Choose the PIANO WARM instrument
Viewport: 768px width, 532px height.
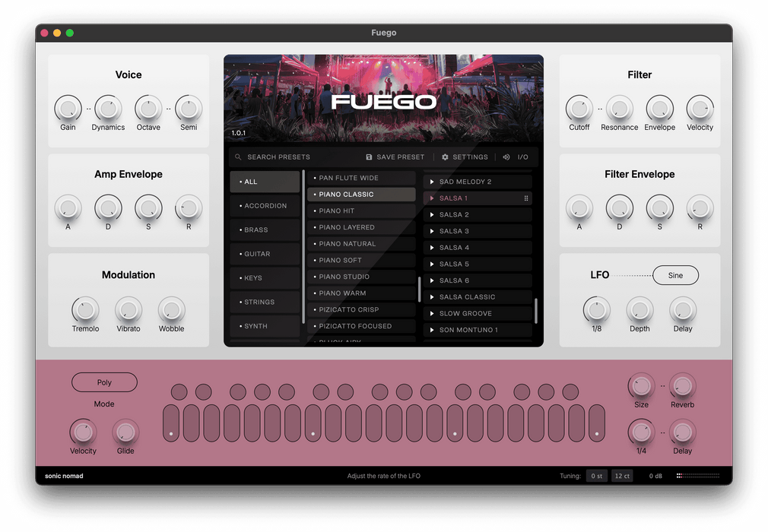[361, 293]
